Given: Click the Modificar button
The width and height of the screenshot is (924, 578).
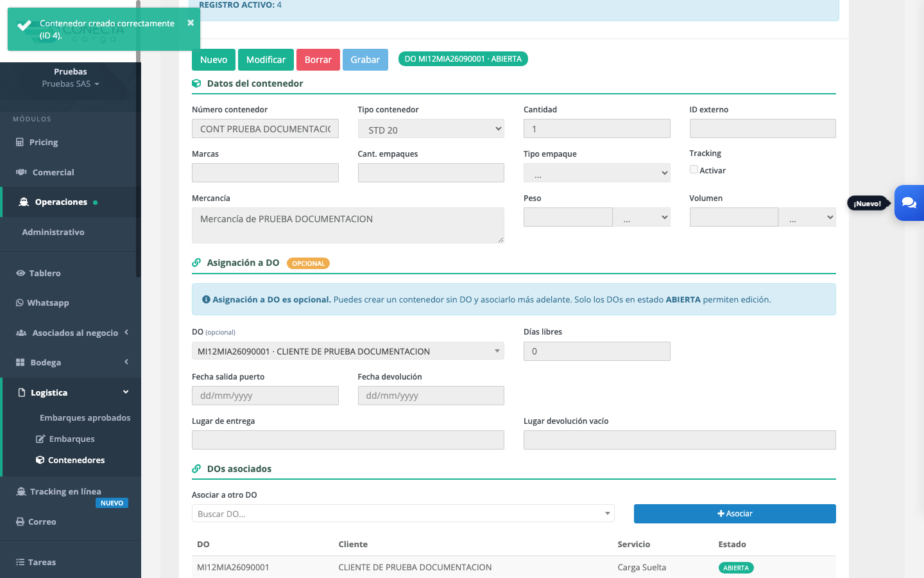Looking at the screenshot, I should [266, 60].
